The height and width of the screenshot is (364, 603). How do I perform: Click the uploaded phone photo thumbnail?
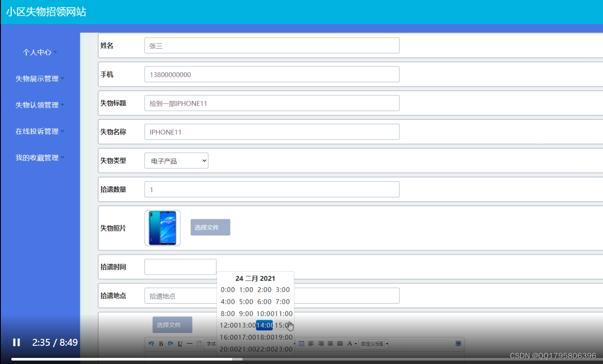(x=162, y=228)
